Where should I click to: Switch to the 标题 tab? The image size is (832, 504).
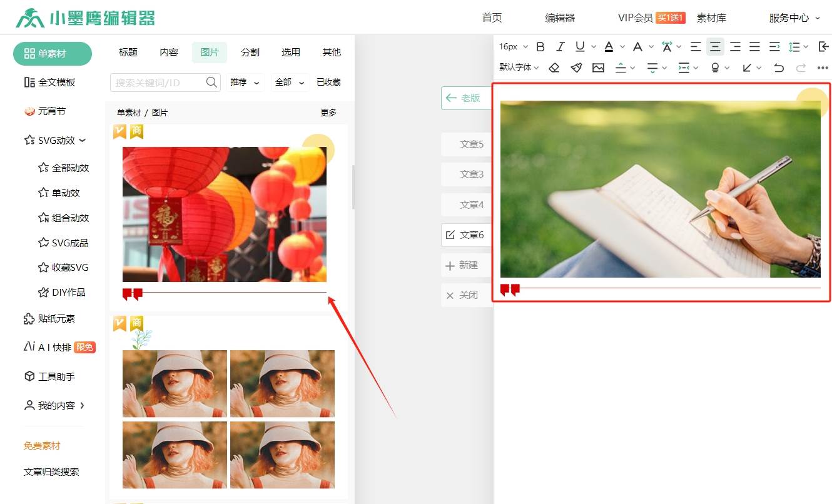click(x=128, y=53)
